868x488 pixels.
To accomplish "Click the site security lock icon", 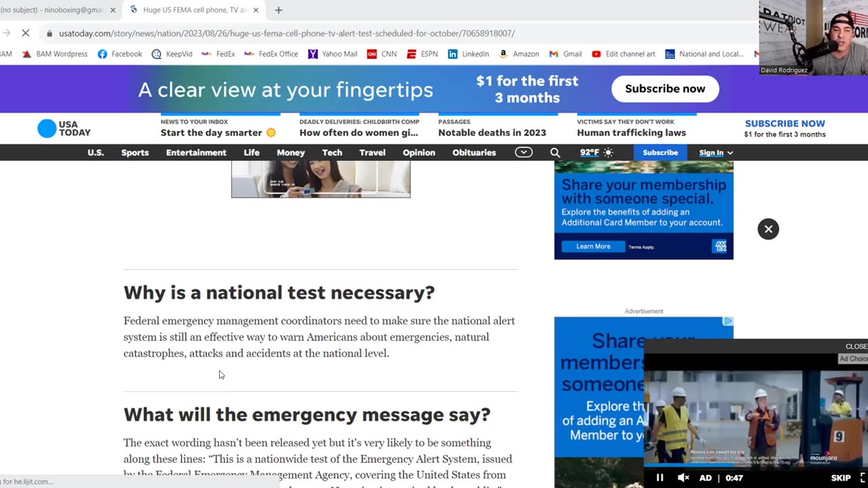I will [50, 33].
